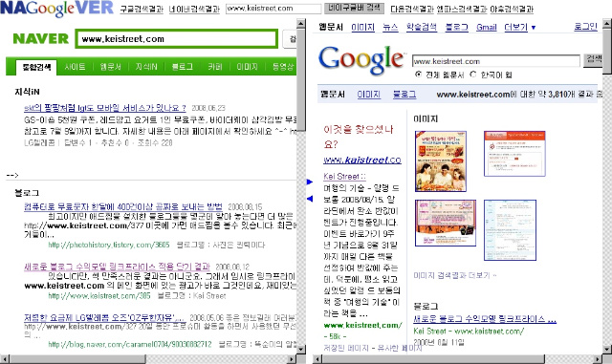Open the 더보기 dropdown in Google bar
The height and width of the screenshot is (364, 612).
coord(520,28)
